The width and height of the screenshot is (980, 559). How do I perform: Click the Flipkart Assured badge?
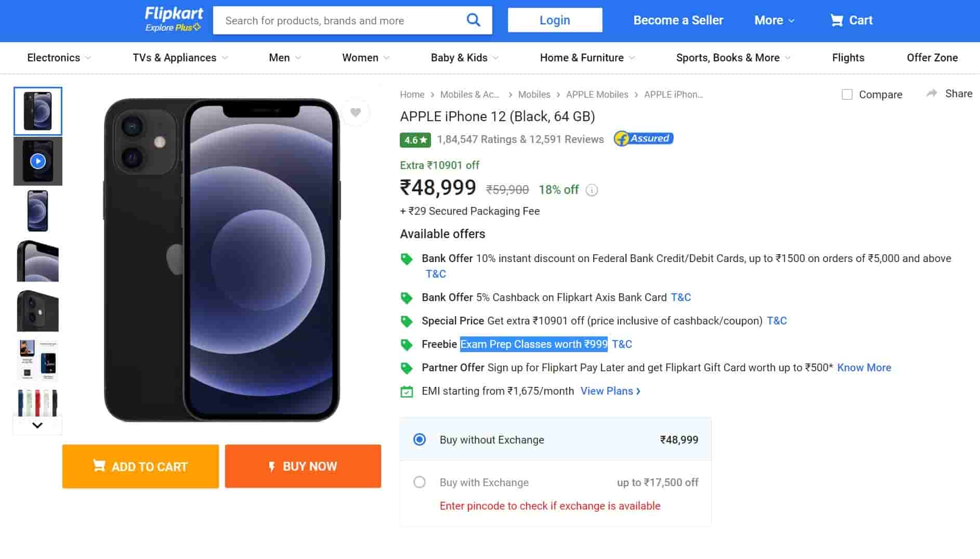coord(644,139)
